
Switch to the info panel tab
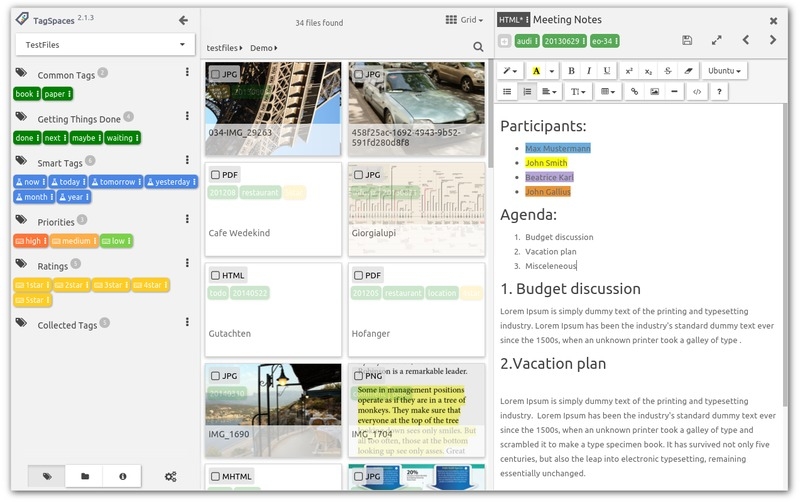point(122,476)
